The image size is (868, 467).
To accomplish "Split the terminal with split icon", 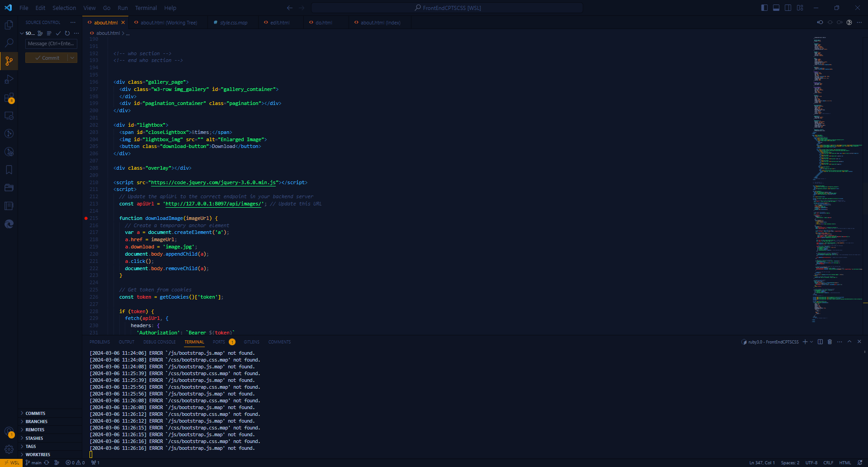I will pyautogui.click(x=820, y=342).
